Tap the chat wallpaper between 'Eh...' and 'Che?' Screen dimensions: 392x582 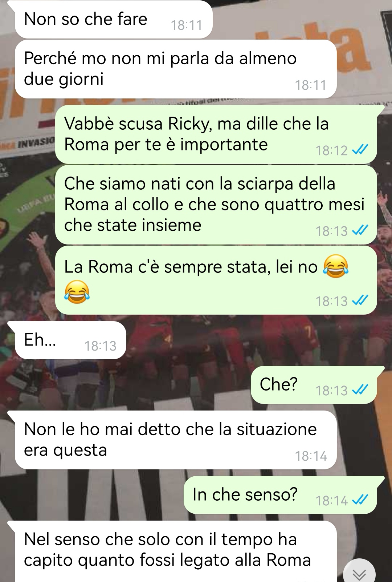pyautogui.click(x=189, y=363)
